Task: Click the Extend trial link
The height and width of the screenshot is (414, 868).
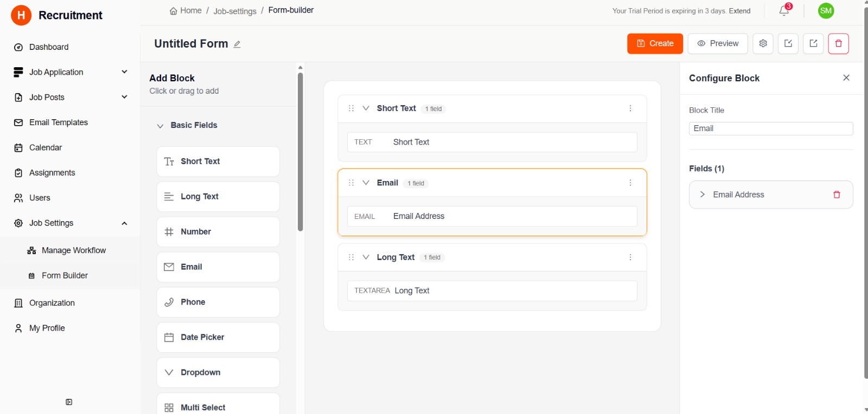Action: coord(739,11)
